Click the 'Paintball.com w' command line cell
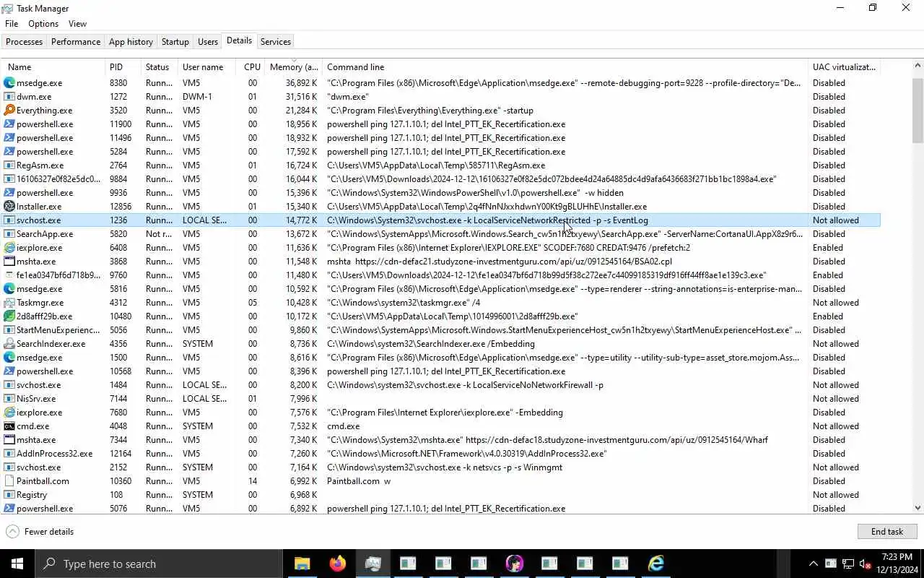 coord(359,481)
